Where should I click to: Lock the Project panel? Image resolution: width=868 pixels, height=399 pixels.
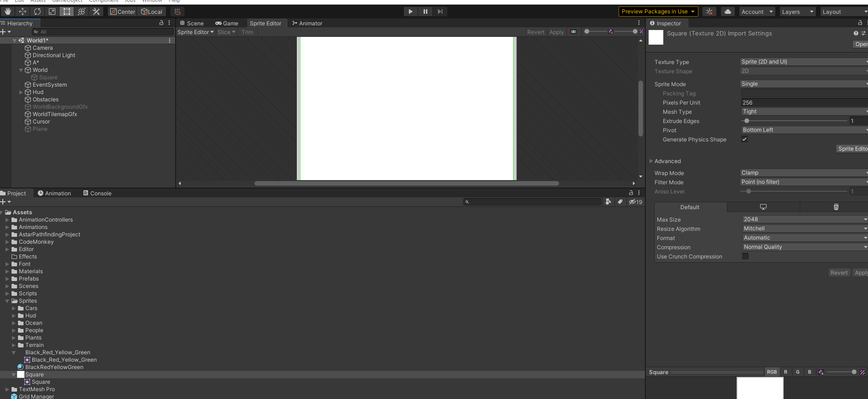(631, 193)
